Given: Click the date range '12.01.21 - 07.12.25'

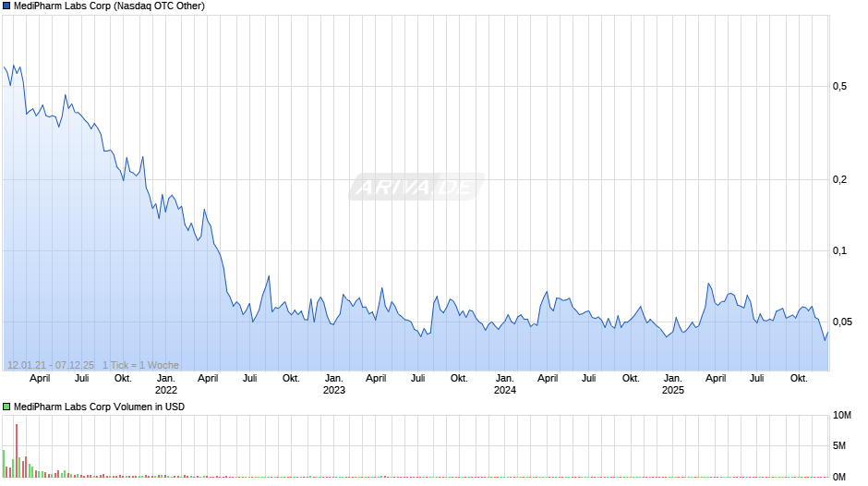Looking at the screenshot, I should pyautogui.click(x=51, y=365).
